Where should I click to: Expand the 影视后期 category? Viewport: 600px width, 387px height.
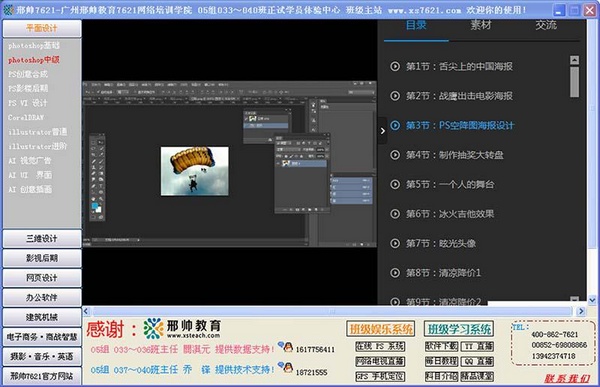tap(42, 258)
